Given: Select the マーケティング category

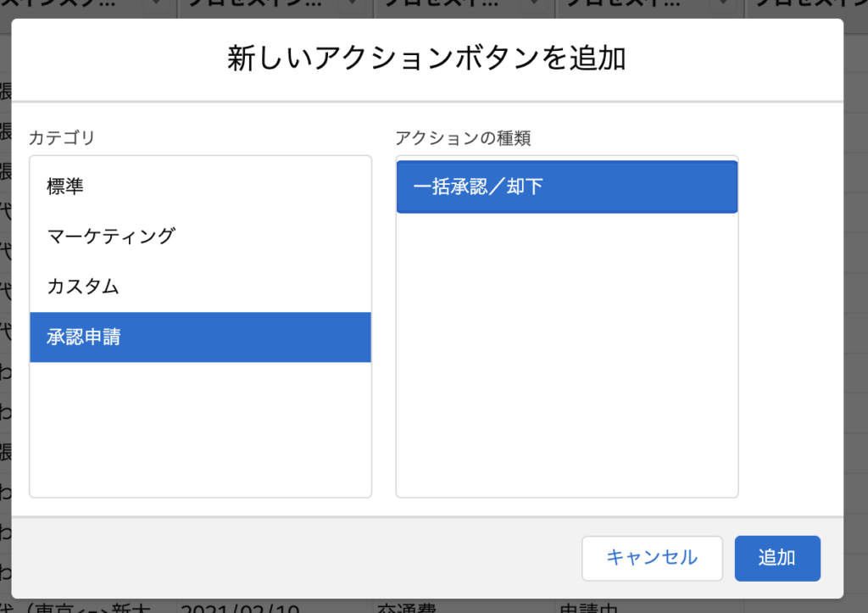Looking at the screenshot, I should click(x=200, y=237).
